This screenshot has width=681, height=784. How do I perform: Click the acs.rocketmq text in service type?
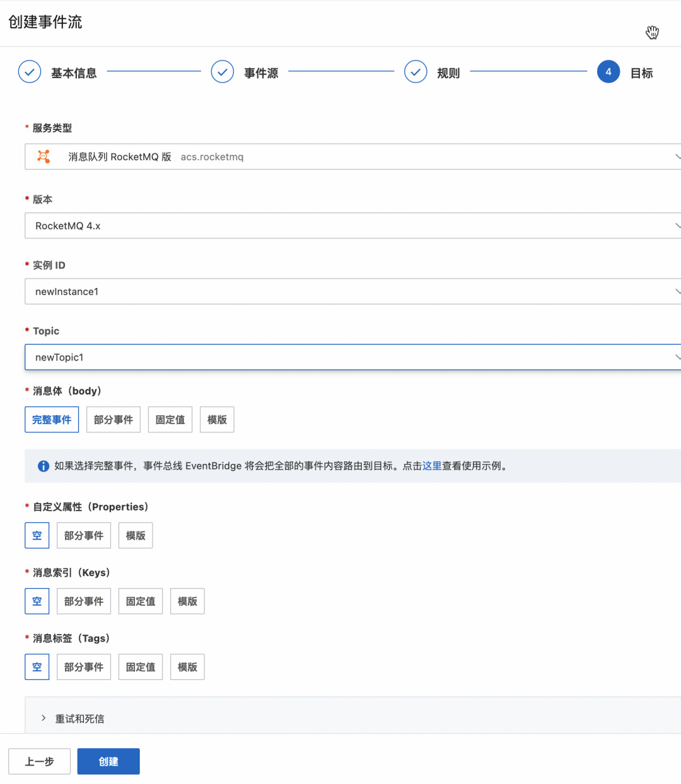point(212,157)
